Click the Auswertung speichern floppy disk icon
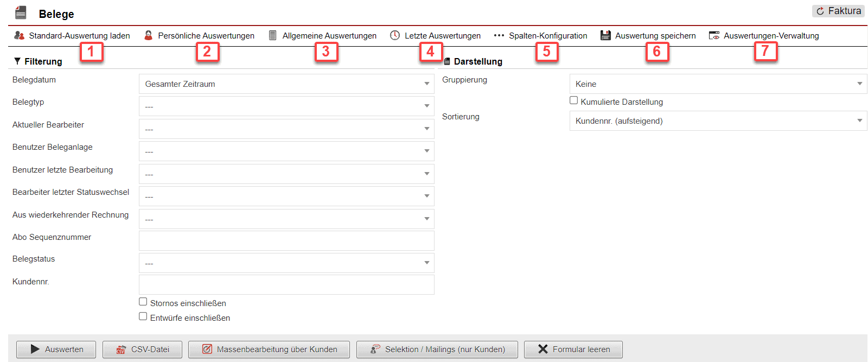This screenshot has height=362, width=868. [605, 35]
